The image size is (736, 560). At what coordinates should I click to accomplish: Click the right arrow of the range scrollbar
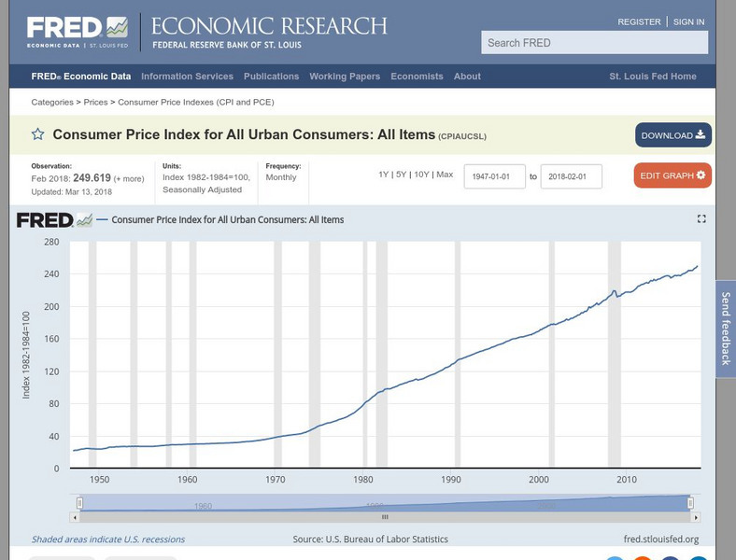(x=695, y=516)
